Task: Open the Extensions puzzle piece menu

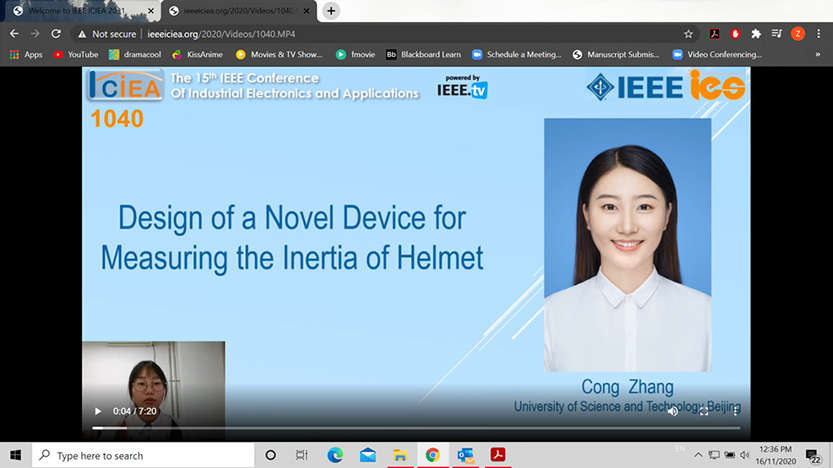Action: (x=756, y=34)
